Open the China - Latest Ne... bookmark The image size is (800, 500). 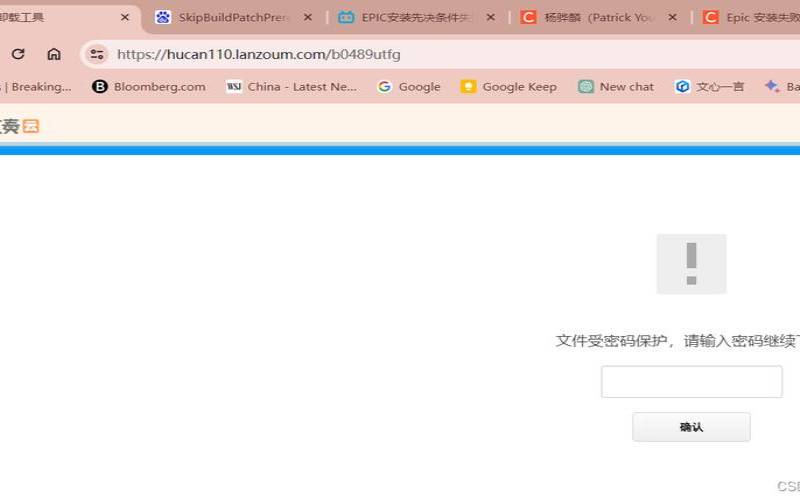[x=291, y=87]
